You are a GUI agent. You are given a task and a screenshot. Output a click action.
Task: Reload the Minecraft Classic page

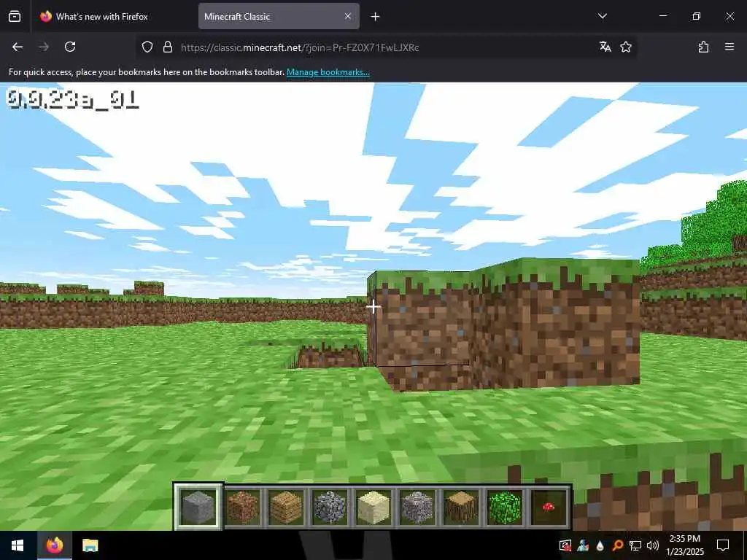pyautogui.click(x=70, y=47)
